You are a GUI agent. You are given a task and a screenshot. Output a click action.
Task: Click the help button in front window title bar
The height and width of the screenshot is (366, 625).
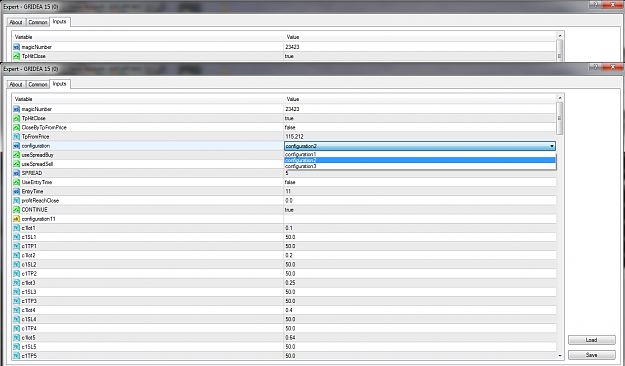596,67
